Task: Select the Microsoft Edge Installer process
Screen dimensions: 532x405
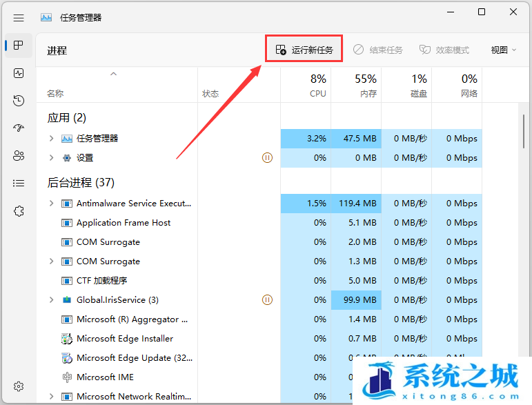Action: click(x=124, y=339)
